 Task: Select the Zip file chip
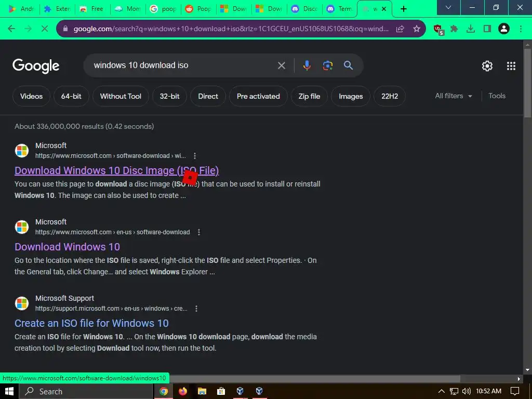pyautogui.click(x=309, y=96)
